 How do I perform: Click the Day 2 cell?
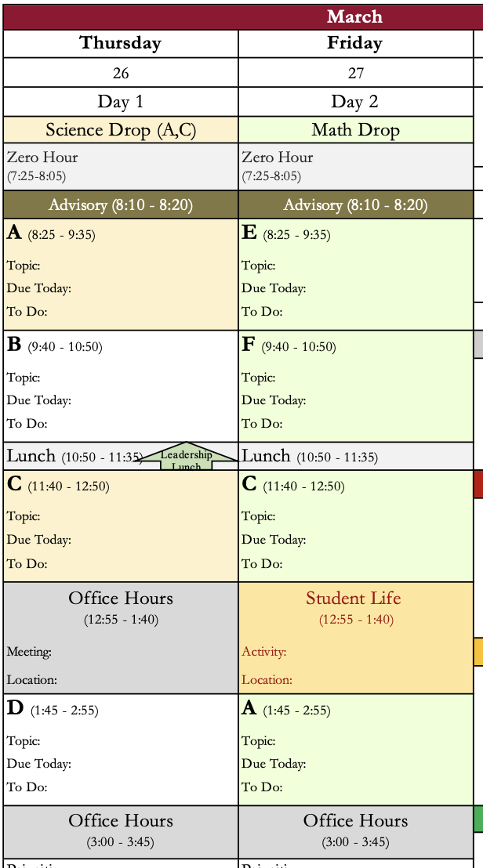(355, 102)
